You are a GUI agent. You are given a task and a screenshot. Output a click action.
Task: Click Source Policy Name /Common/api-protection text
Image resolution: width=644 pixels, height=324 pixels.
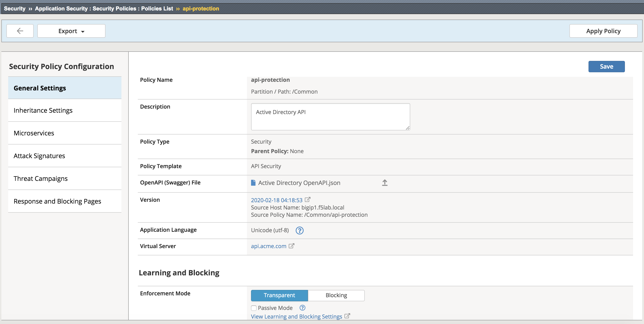(x=309, y=215)
